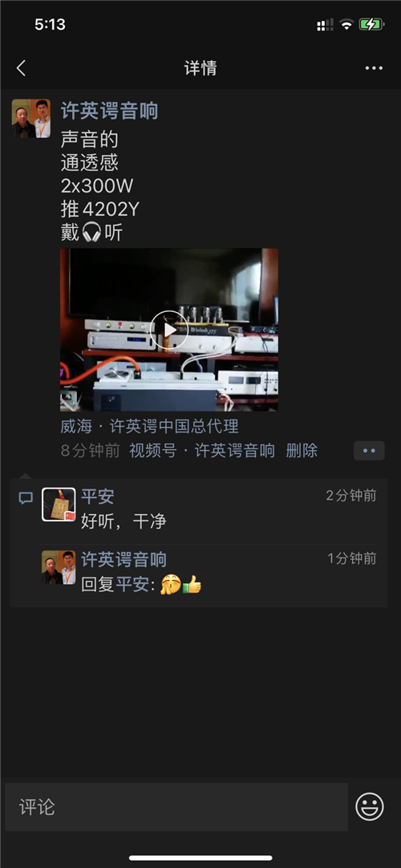Tap the 回复平安 reply with emojis

pyautogui.click(x=142, y=585)
